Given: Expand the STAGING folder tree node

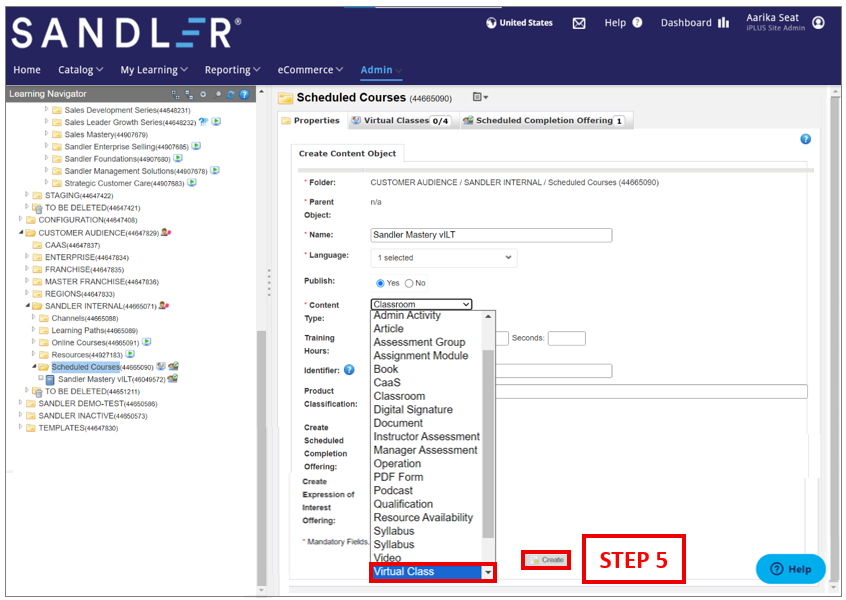Looking at the screenshot, I should (28, 195).
